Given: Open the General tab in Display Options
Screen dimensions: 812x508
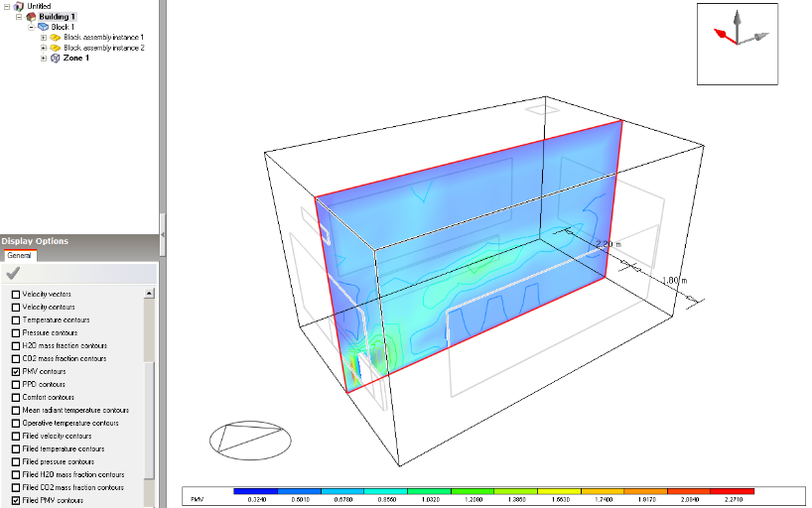Looking at the screenshot, I should [20, 255].
